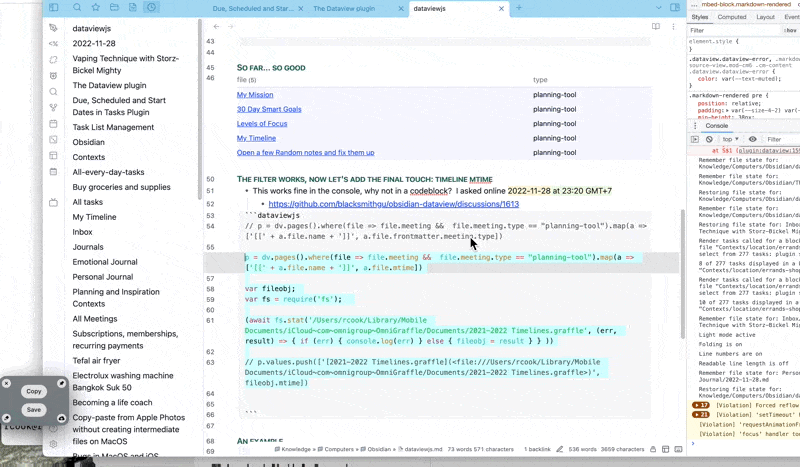800x467 pixels.
Task: Open the github obsidian-dataview discussions link
Action: pyautogui.click(x=393, y=204)
